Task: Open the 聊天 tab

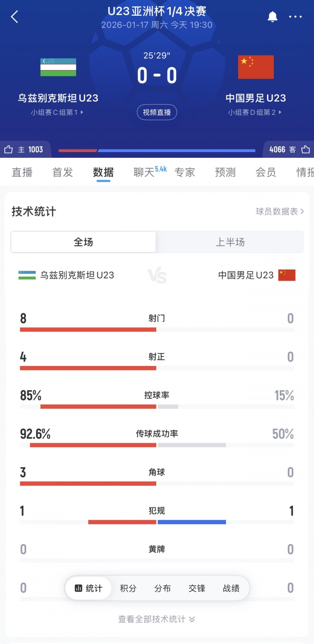Action: [x=145, y=172]
